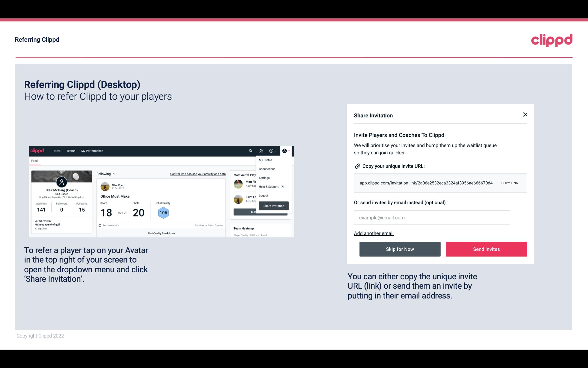Viewport: 588px width, 368px height.
Task: Click the Skip for Now button
Action: coord(400,249)
